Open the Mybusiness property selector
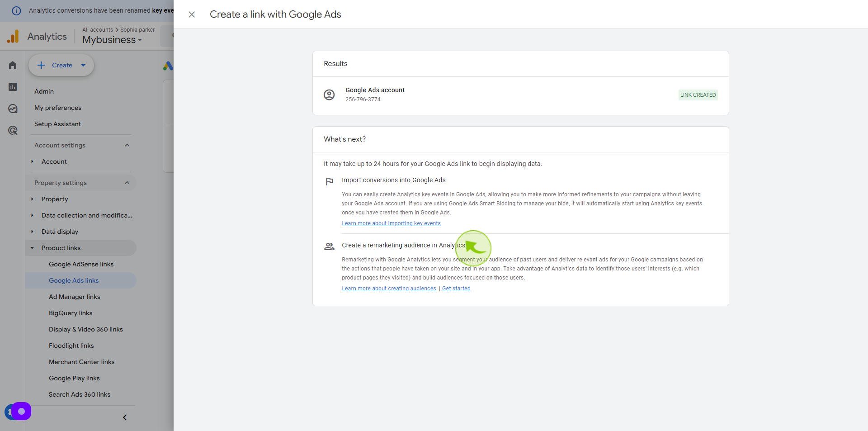The width and height of the screenshot is (868, 431). coord(112,40)
